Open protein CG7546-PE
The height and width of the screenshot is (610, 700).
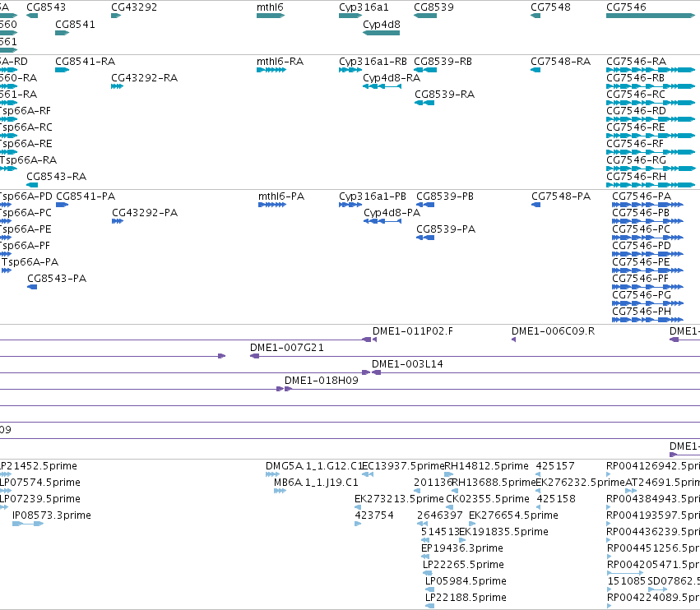pyautogui.click(x=641, y=262)
